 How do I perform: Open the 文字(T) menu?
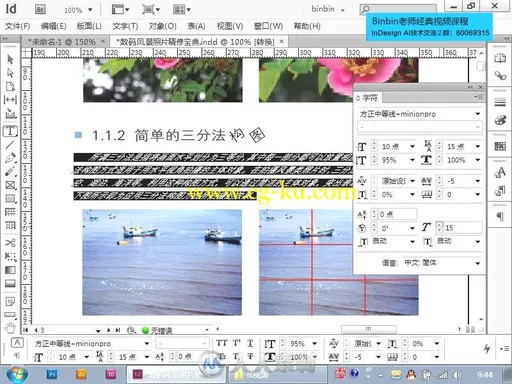(x=125, y=26)
